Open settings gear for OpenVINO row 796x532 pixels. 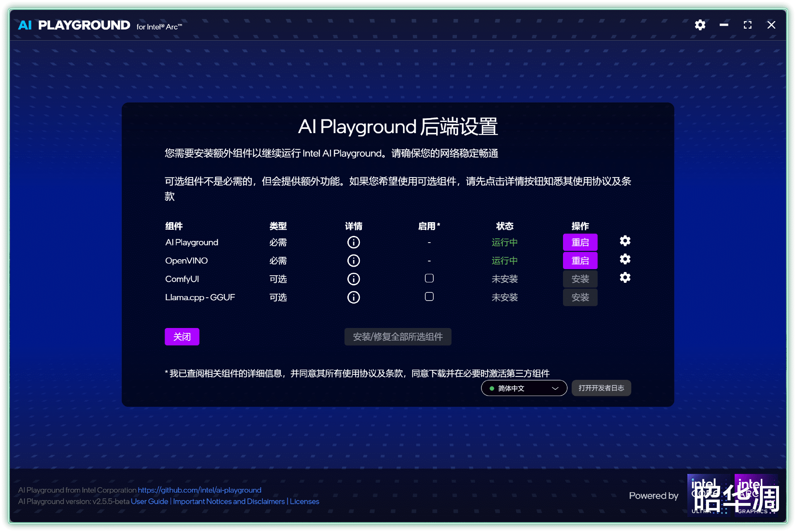(x=625, y=259)
